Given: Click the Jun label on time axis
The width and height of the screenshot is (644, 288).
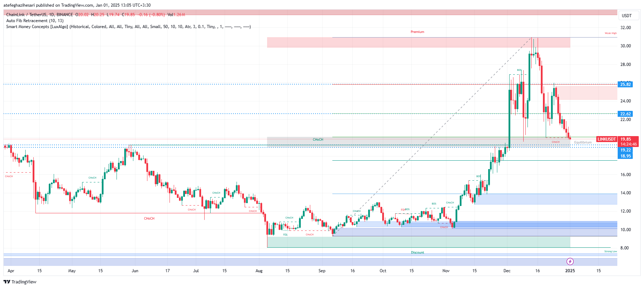Looking at the screenshot, I should point(135,271).
